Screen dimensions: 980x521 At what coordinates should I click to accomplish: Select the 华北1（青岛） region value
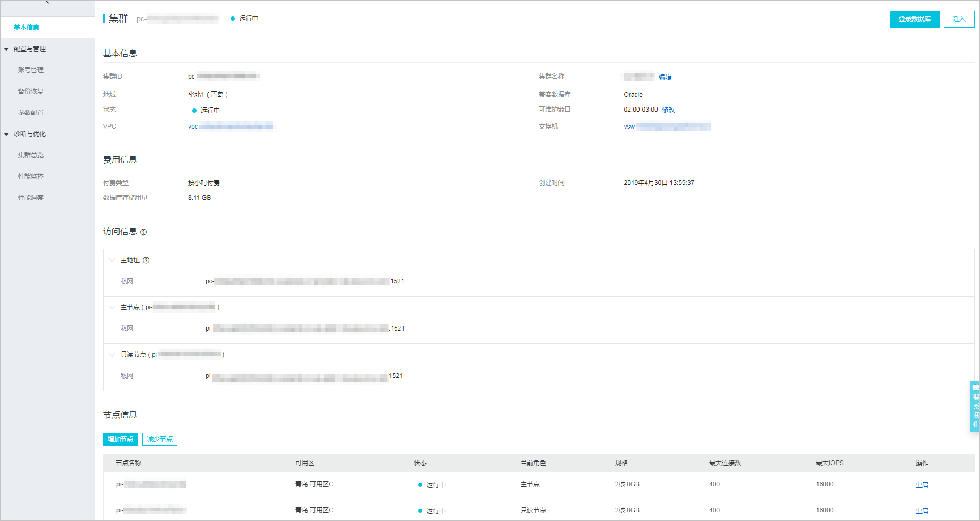208,95
